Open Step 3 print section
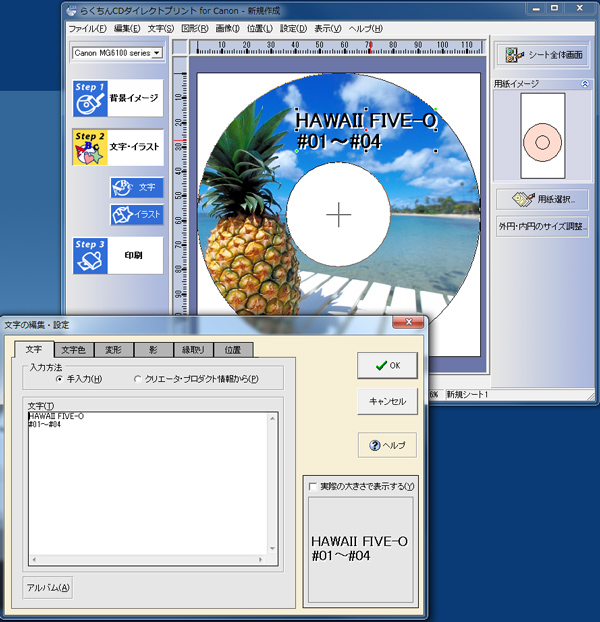Image resolution: width=600 pixels, height=622 pixels. point(118,255)
